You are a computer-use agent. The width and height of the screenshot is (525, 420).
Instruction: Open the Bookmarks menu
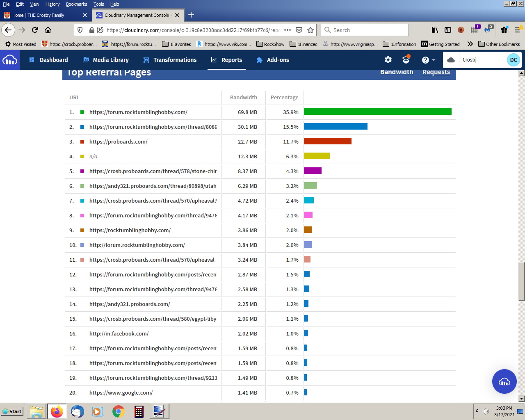(76, 4)
